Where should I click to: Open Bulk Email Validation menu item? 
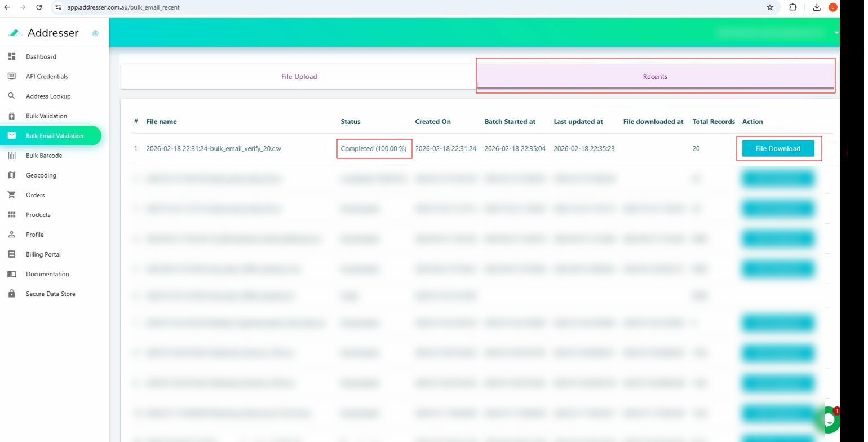pos(54,136)
